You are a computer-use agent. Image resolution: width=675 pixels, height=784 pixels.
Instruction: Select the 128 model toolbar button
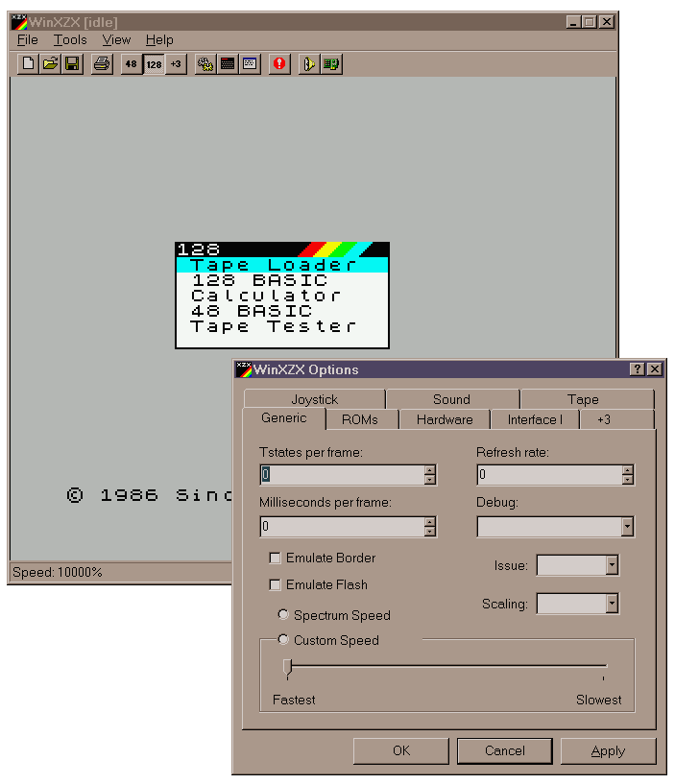point(154,64)
